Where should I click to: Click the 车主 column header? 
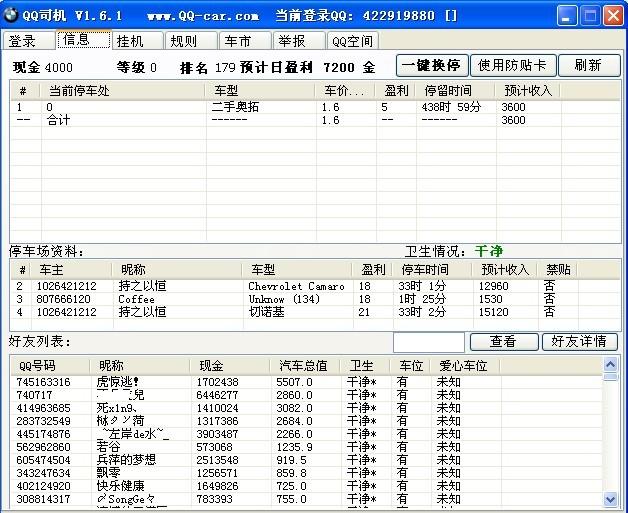(71, 270)
